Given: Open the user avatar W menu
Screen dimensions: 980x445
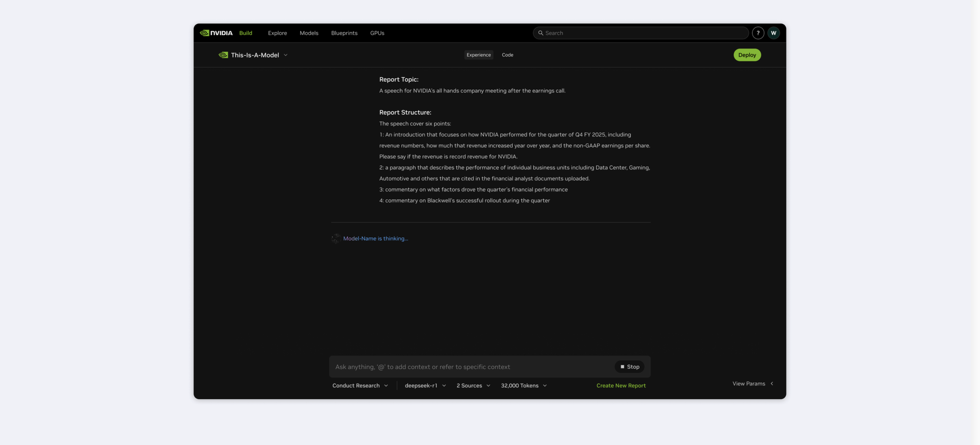Looking at the screenshot, I should [x=773, y=33].
